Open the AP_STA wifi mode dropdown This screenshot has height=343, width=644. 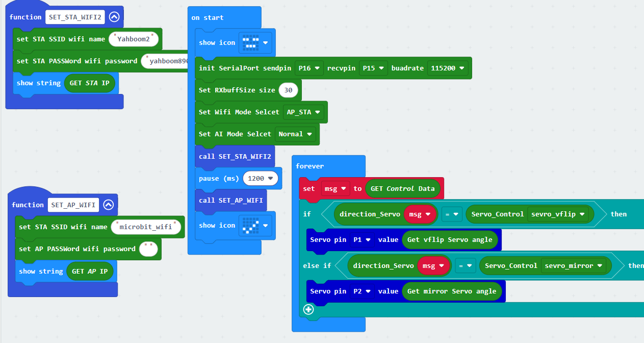pos(303,112)
